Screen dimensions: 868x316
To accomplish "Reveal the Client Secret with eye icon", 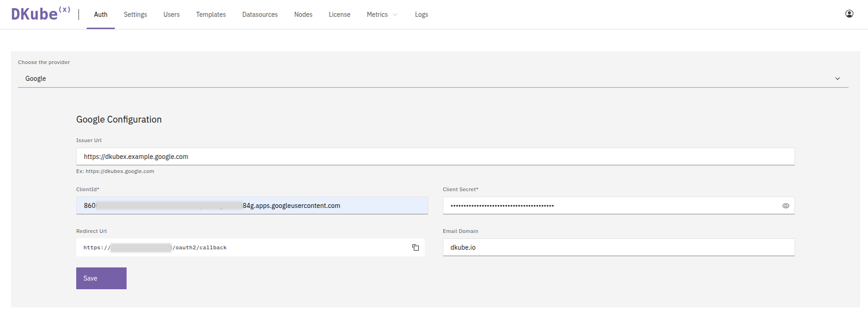I will click(785, 206).
